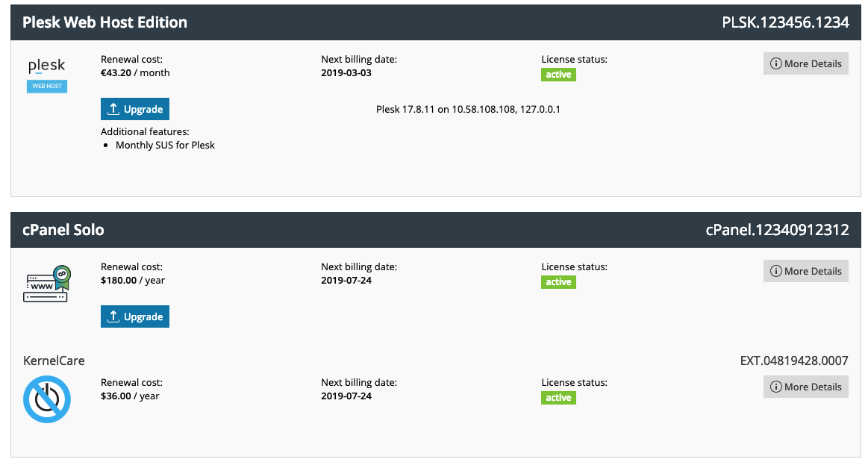
Task: Click the Plesk license active status badge
Action: 558,75
